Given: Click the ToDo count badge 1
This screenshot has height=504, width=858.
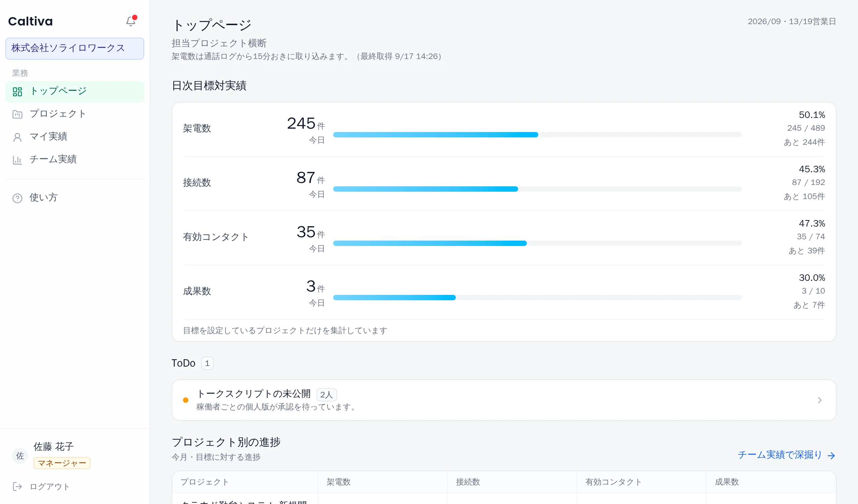Looking at the screenshot, I should click(x=207, y=363).
